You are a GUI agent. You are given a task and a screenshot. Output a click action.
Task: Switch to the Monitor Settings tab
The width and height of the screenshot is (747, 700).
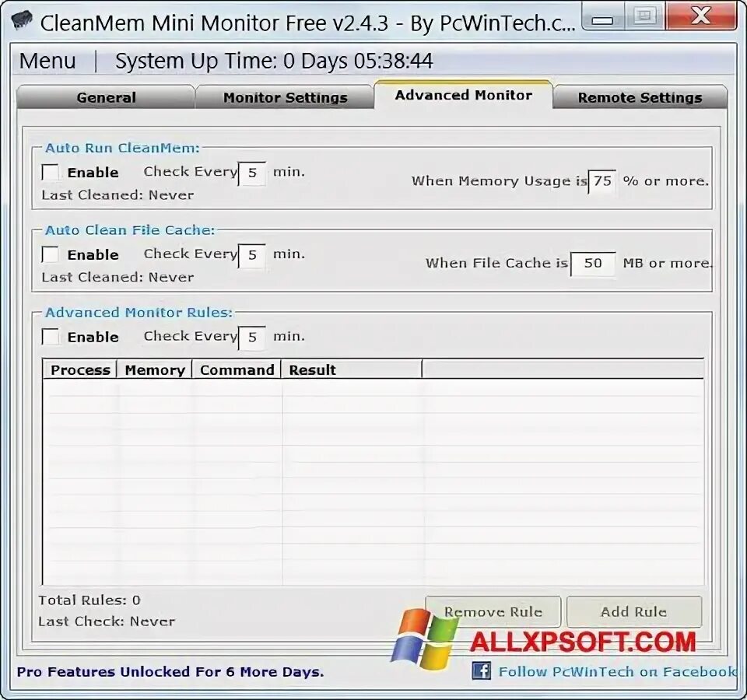tap(285, 97)
